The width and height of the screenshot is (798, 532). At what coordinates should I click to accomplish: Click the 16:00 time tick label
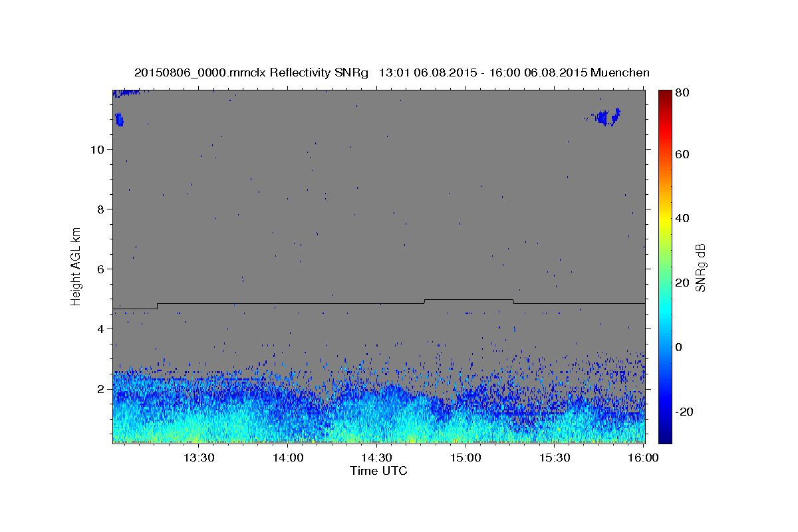[x=642, y=458]
